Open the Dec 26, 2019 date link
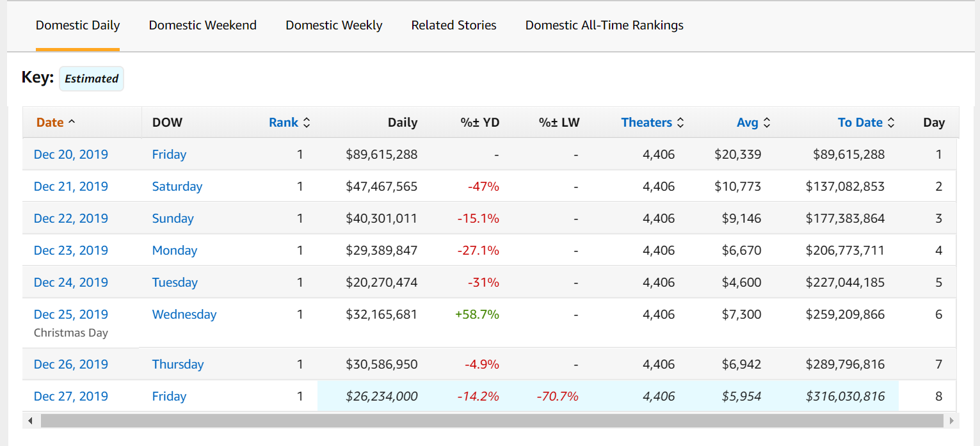 point(71,364)
